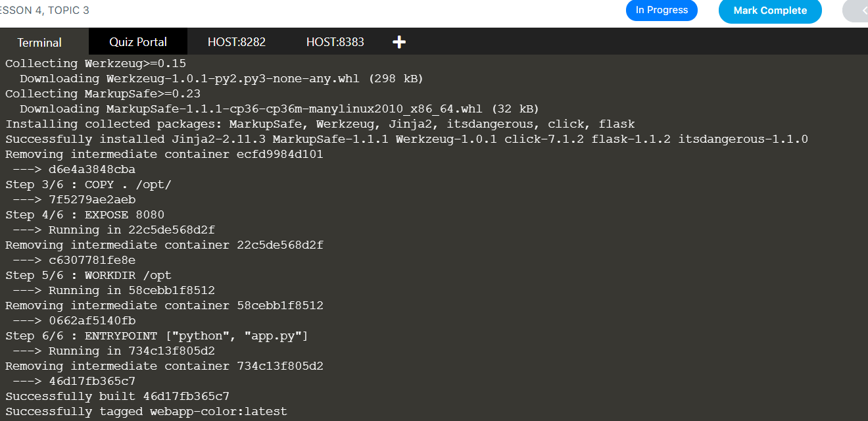Viewport: 868px width, 421px height.
Task: Click the Step 6/6 ENTRYPOINT line
Action: point(157,336)
